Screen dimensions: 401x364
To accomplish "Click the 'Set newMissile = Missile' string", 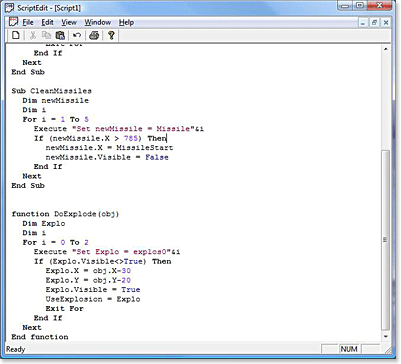I will tap(133, 129).
